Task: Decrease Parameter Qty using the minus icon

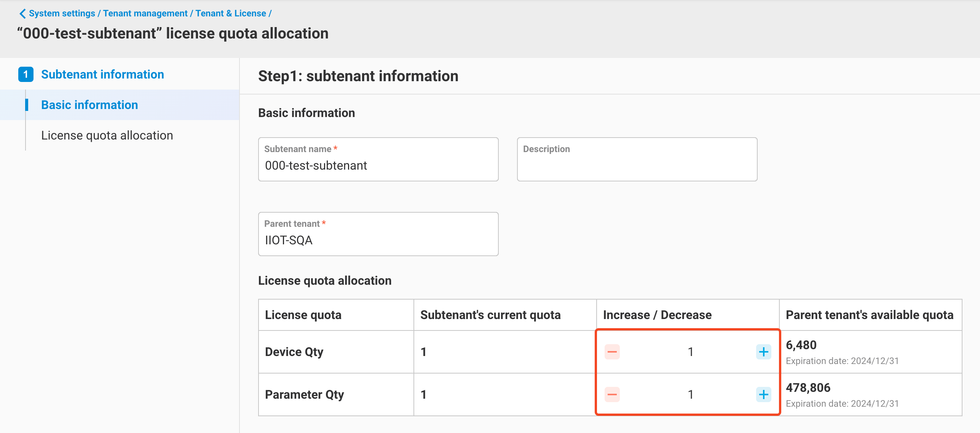Action: click(x=612, y=395)
